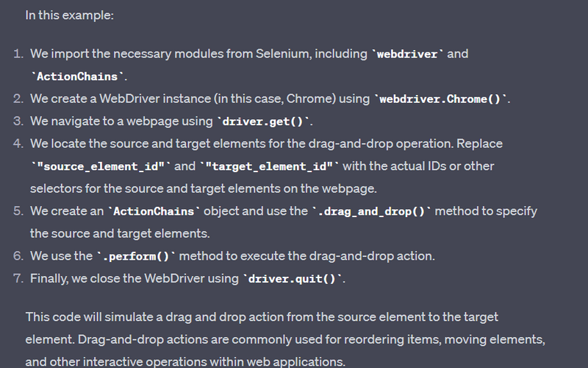Image resolution: width=588 pixels, height=368 pixels.
Task: Click the `ActionChains` code in step 1
Action: coord(78,77)
